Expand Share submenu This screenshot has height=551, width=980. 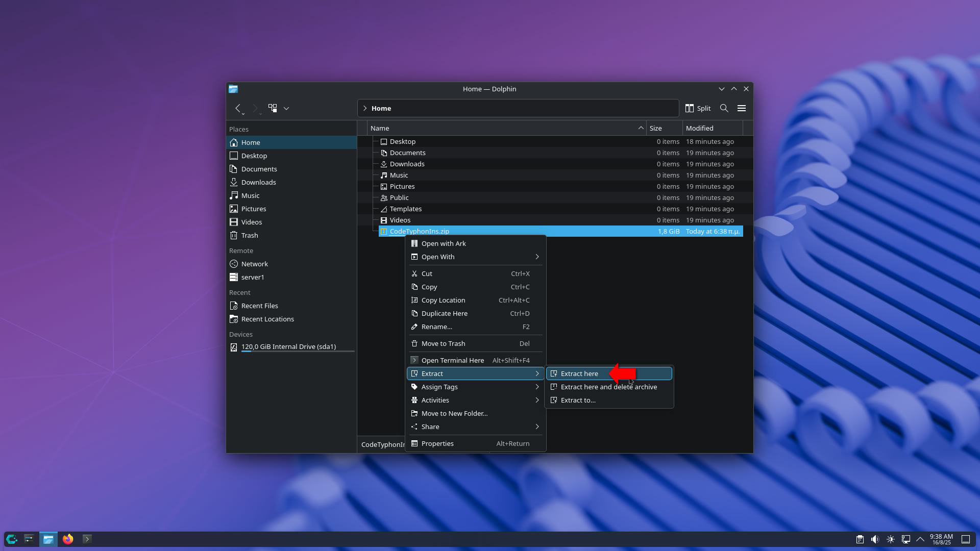click(x=475, y=427)
